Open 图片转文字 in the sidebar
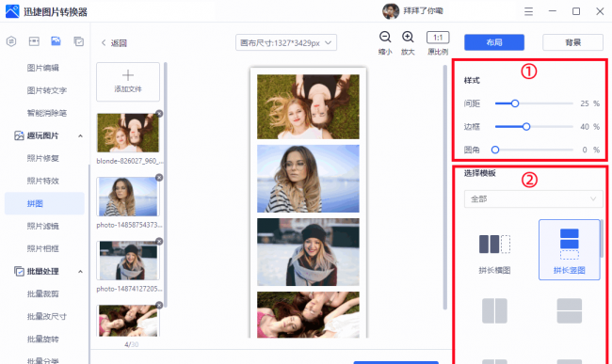This screenshot has height=364, width=612. (47, 90)
